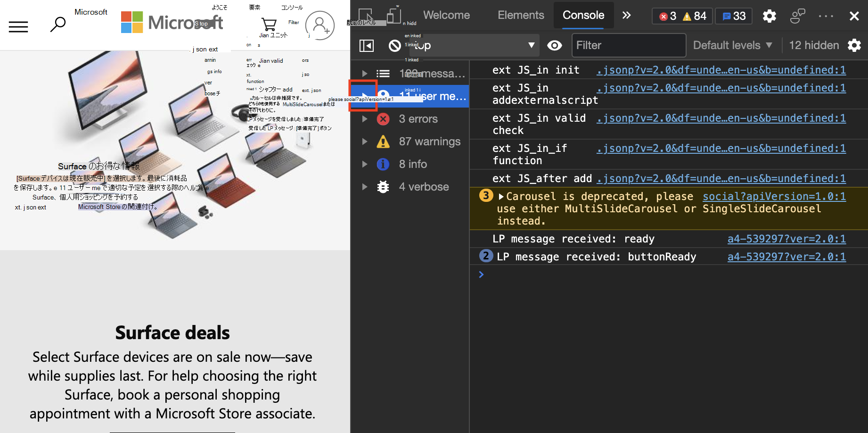This screenshot has width=868, height=433.
Task: Open the DevTools three-dots customize menu
Action: coord(826,16)
